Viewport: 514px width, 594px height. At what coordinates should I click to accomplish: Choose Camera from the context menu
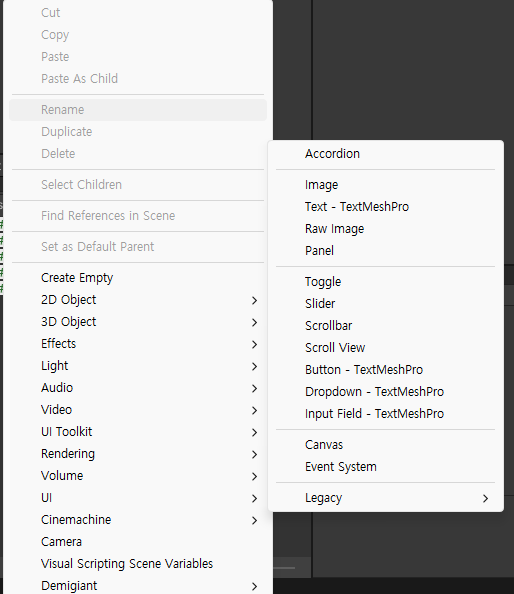(x=138, y=541)
